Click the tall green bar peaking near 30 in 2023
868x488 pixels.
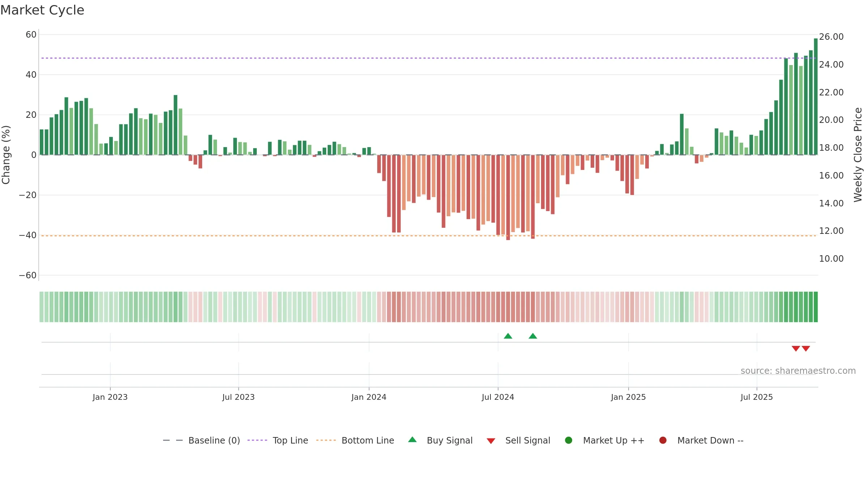175,125
